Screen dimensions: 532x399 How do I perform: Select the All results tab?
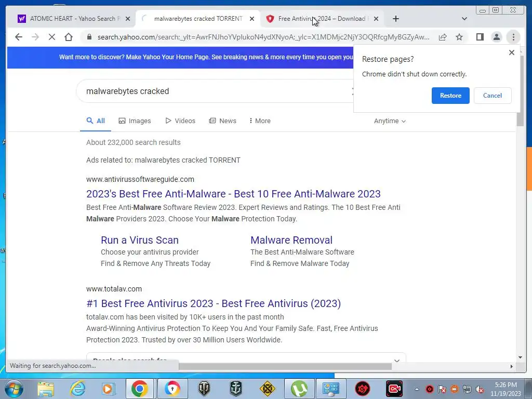[96, 121]
